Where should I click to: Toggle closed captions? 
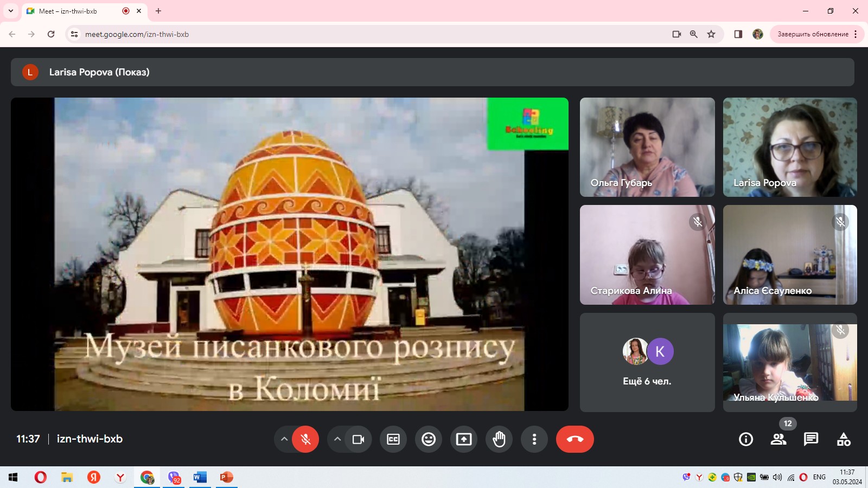(393, 439)
